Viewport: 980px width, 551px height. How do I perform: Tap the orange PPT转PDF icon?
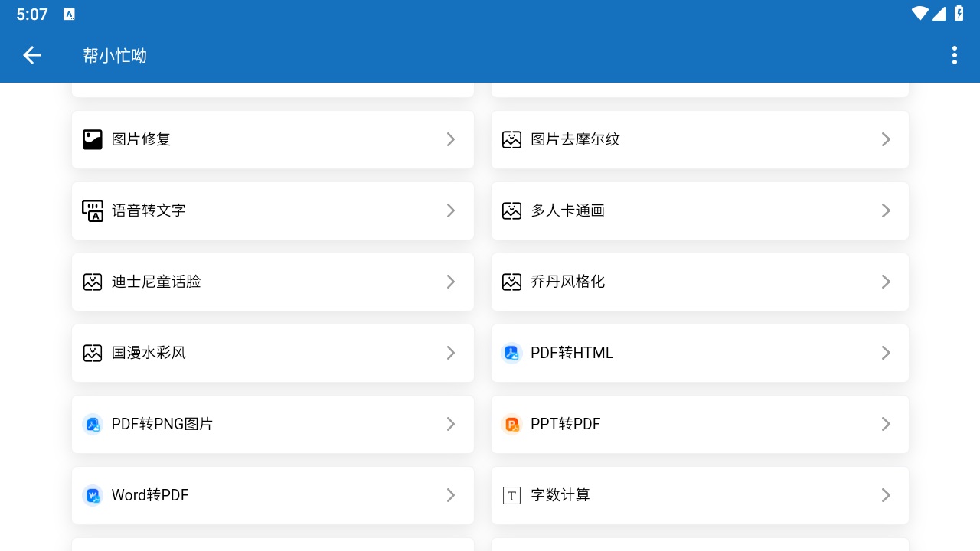[x=511, y=424]
